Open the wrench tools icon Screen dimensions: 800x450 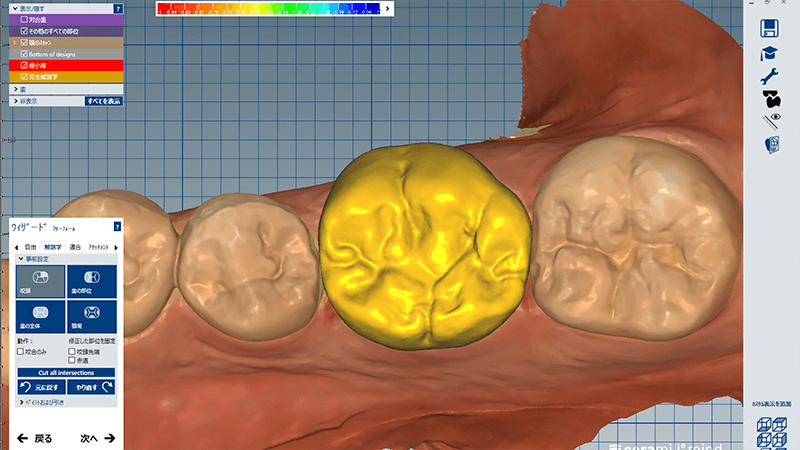(770, 76)
